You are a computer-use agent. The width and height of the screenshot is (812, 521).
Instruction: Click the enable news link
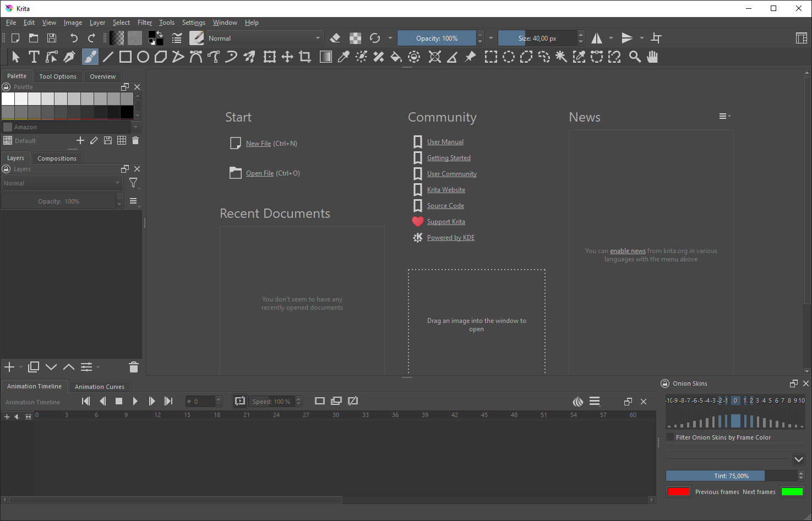[628, 251]
